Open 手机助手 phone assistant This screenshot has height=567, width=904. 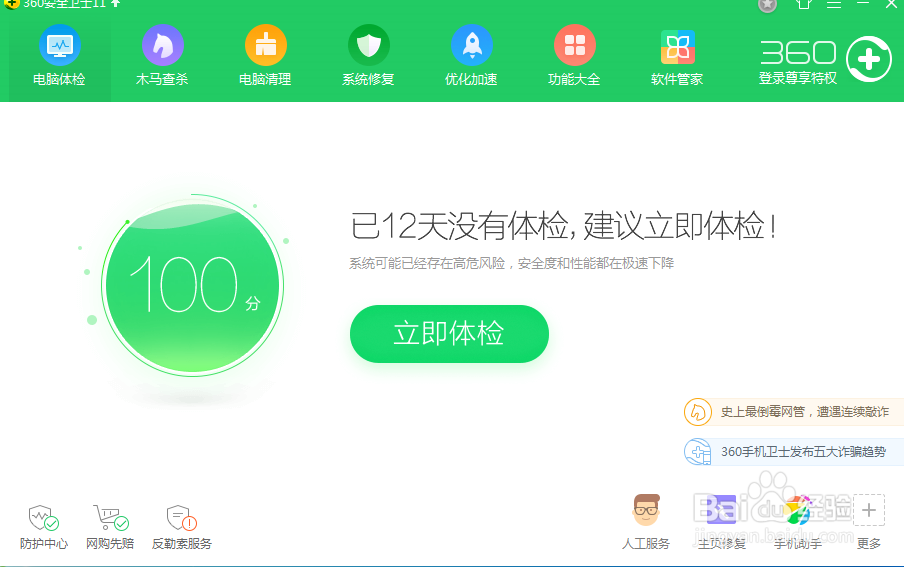tap(798, 522)
